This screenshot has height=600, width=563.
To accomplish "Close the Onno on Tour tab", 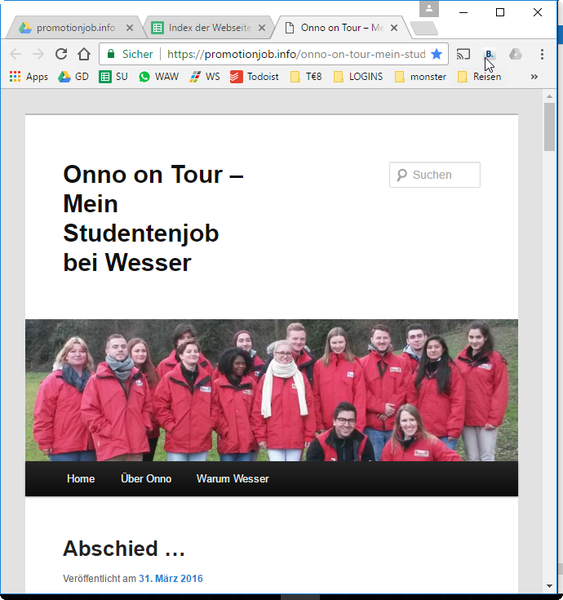I will click(x=394, y=28).
